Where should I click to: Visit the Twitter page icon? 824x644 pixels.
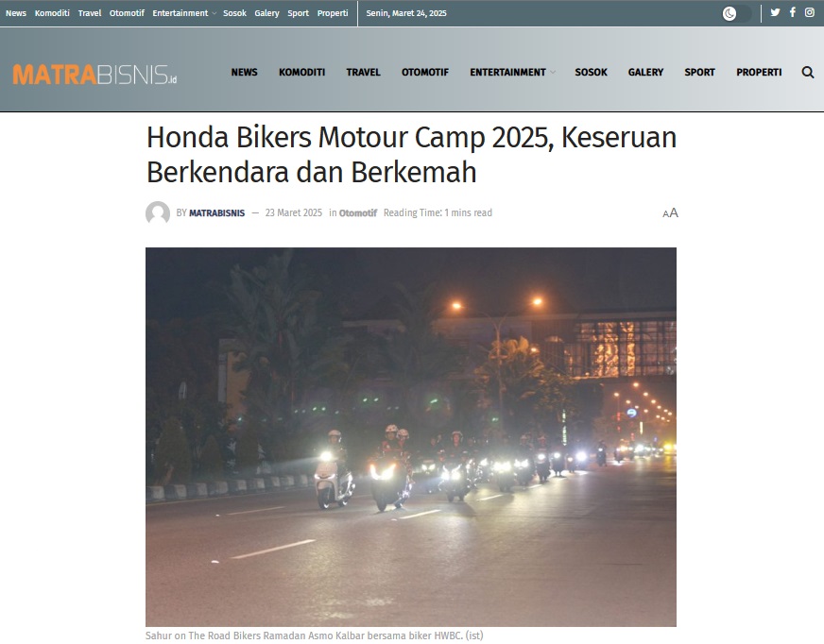pyautogui.click(x=775, y=12)
